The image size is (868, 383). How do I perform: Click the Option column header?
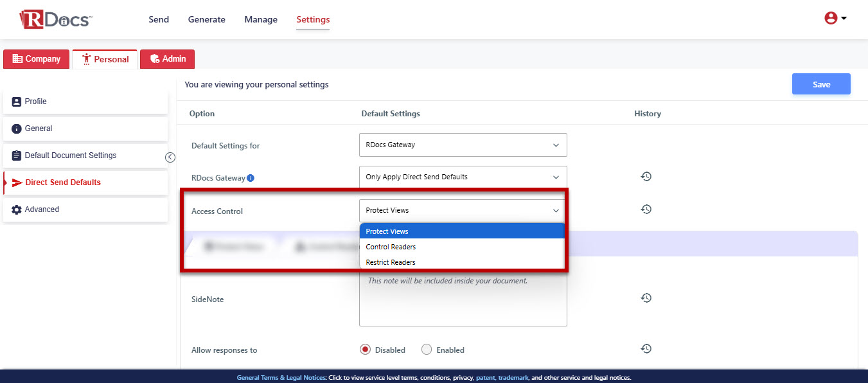(x=202, y=114)
